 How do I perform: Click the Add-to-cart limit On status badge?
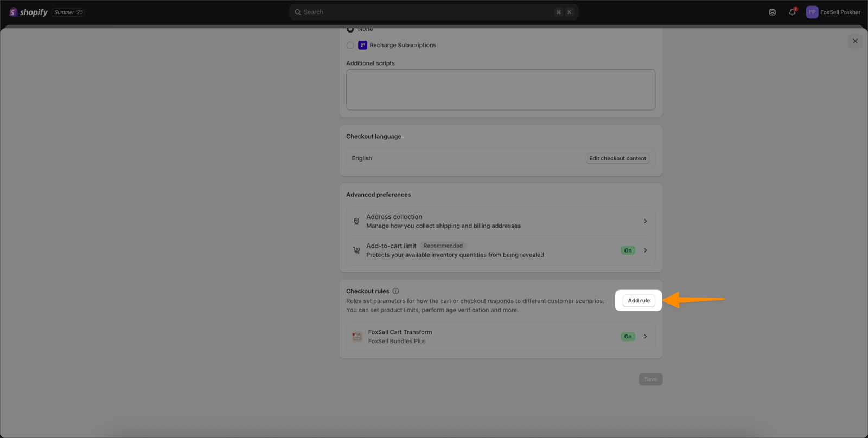[x=628, y=250]
